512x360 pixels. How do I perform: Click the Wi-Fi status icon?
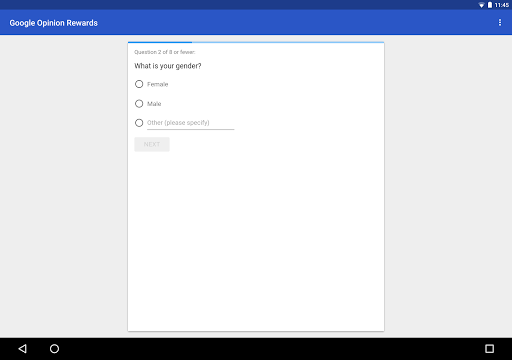pos(481,5)
